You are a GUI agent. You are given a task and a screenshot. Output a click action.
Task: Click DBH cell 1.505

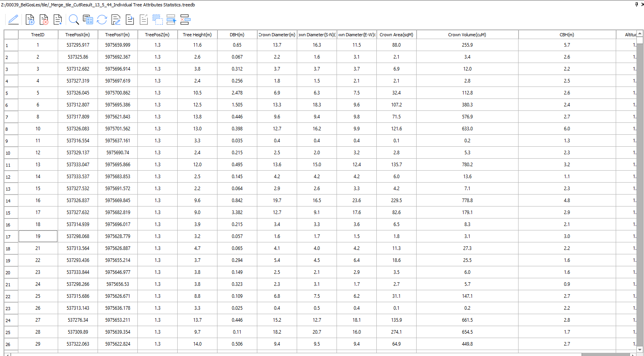coord(237,105)
